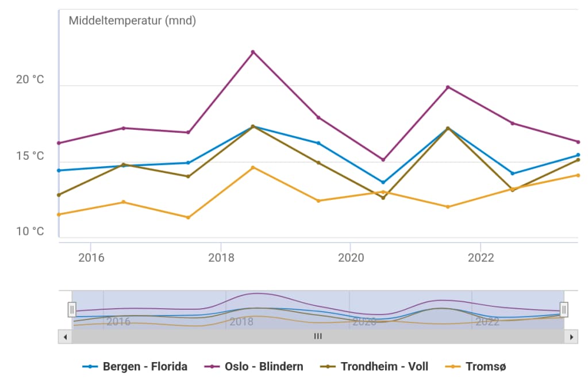Screen dimensions: 588x392
Task: Toggle the Bergen - Florida legend series
Action: coord(136,367)
